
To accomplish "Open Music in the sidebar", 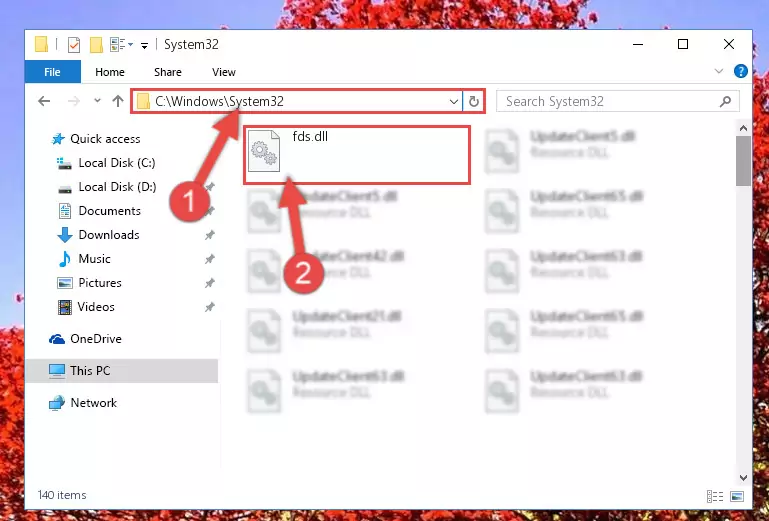I will (x=84, y=259).
